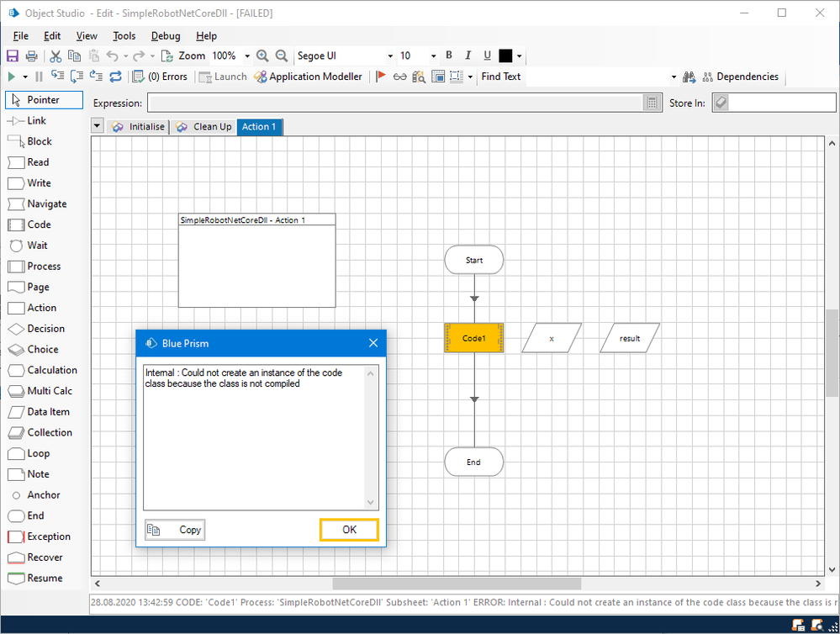This screenshot has width=840, height=634.
Task: Open the Dependencies view
Action: pos(741,77)
